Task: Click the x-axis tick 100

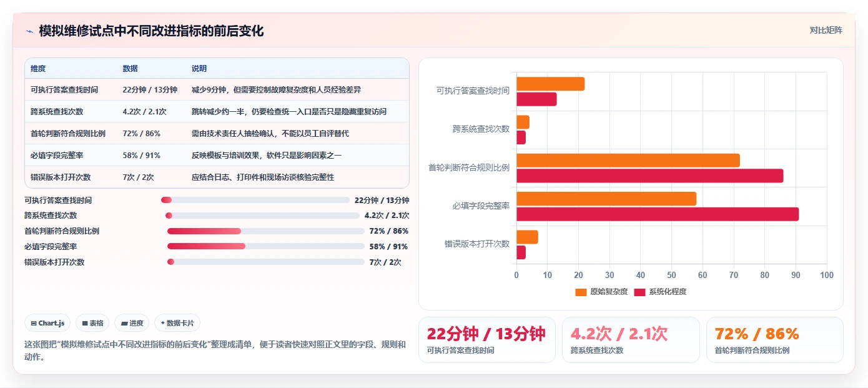Action: coord(827,276)
